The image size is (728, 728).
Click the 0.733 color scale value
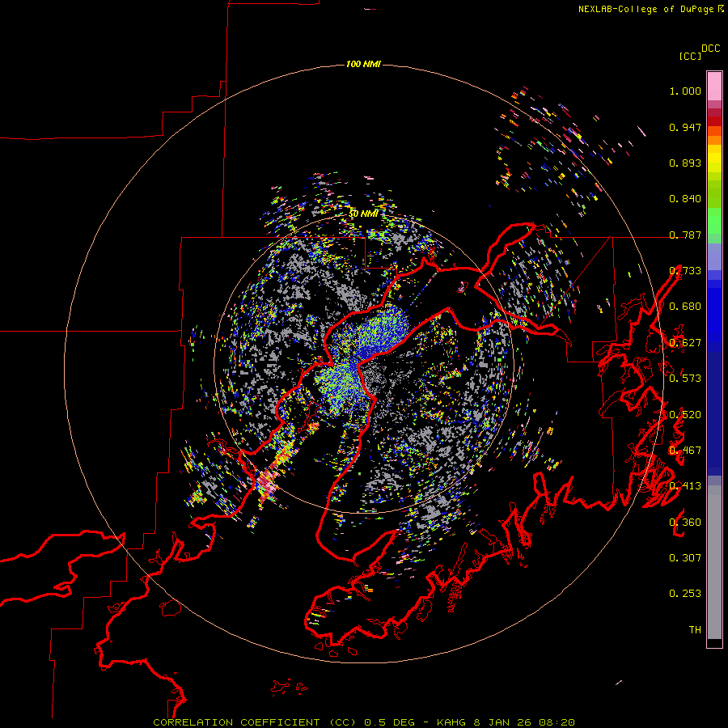(x=685, y=271)
